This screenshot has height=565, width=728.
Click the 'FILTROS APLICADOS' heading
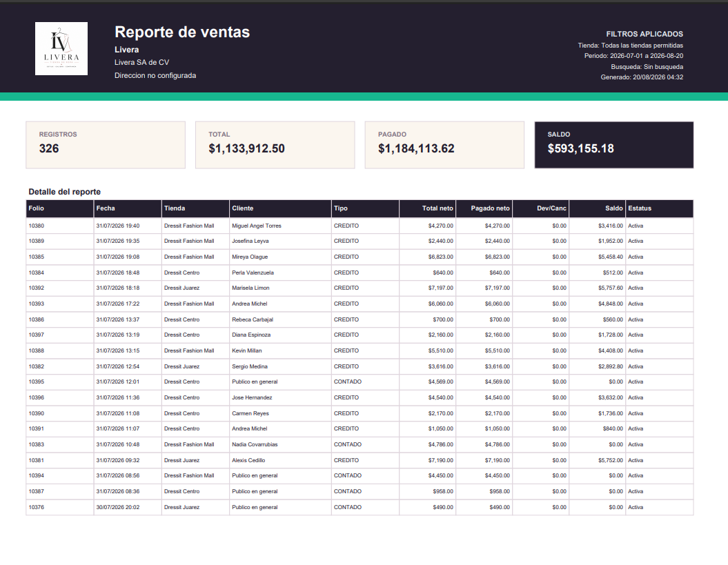645,34
